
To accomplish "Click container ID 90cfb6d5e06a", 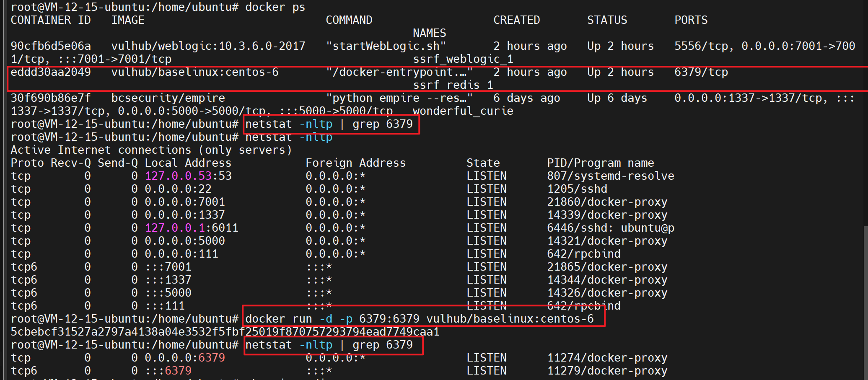I will [x=51, y=46].
